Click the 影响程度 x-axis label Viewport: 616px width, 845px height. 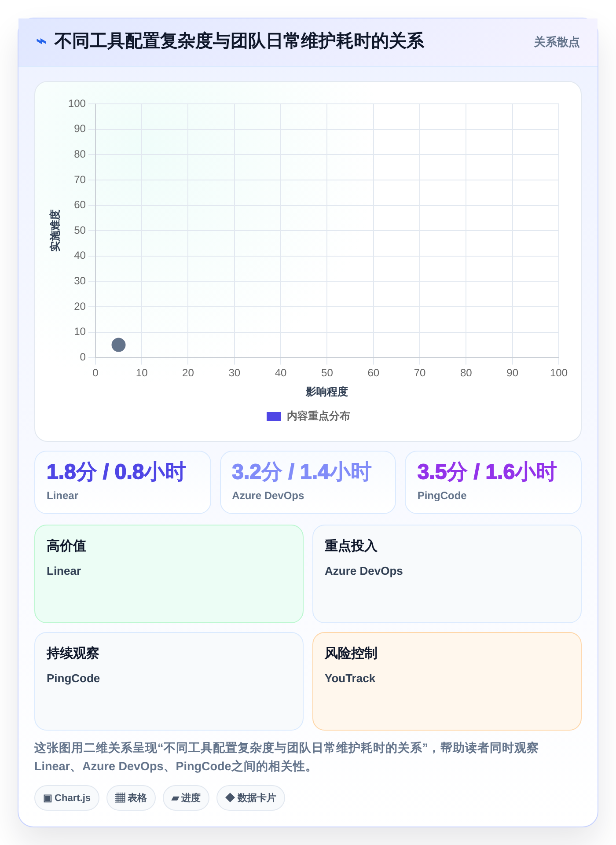(x=327, y=392)
